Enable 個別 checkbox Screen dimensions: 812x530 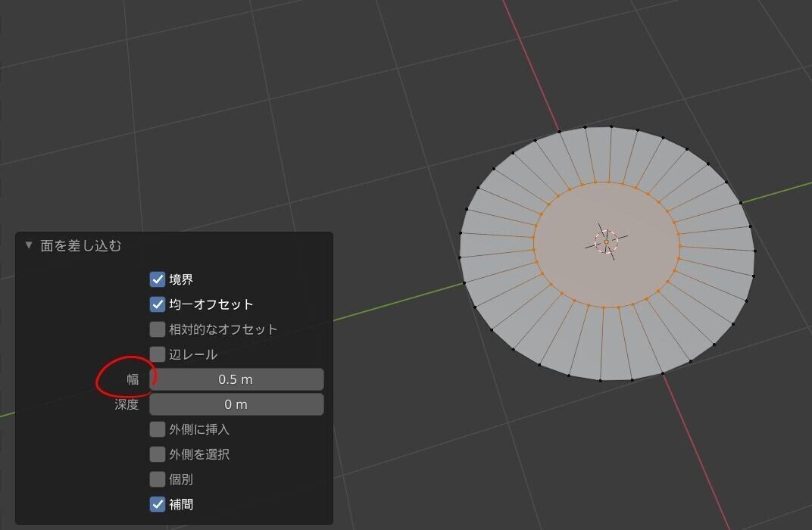point(158,479)
